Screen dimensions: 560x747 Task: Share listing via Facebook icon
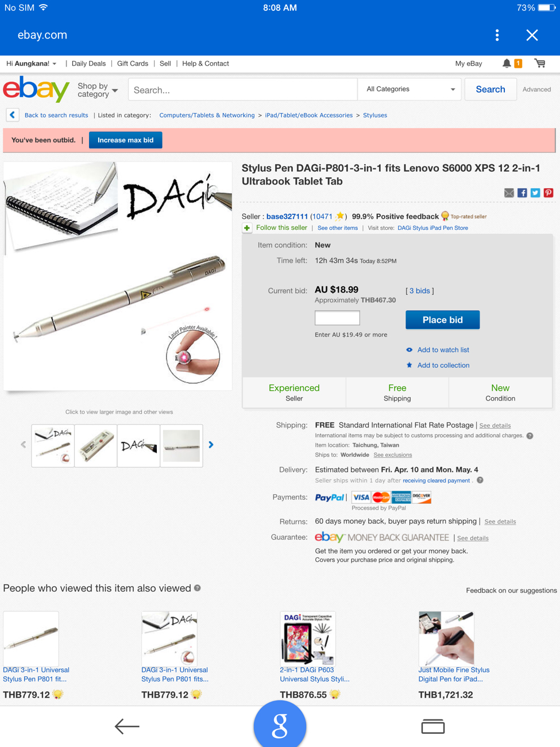(x=522, y=193)
